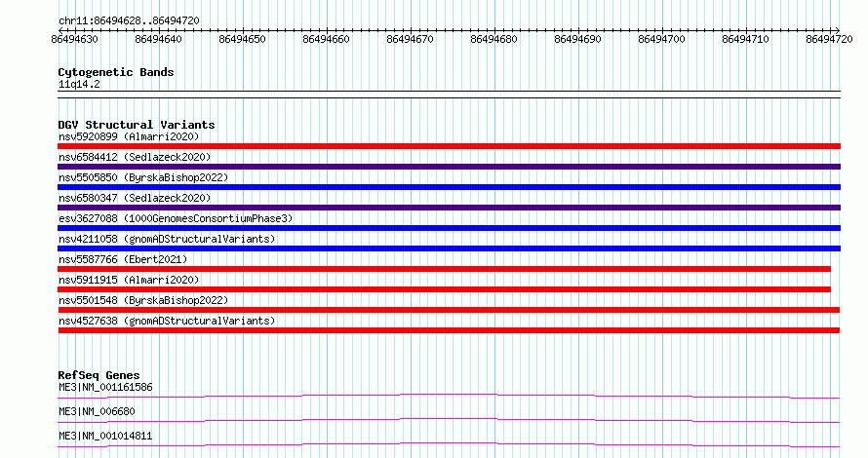This screenshot has width=868, height=458.
Task: Open variant nsv5920899 (Almarri2020) label
Action: pyautogui.click(x=129, y=136)
